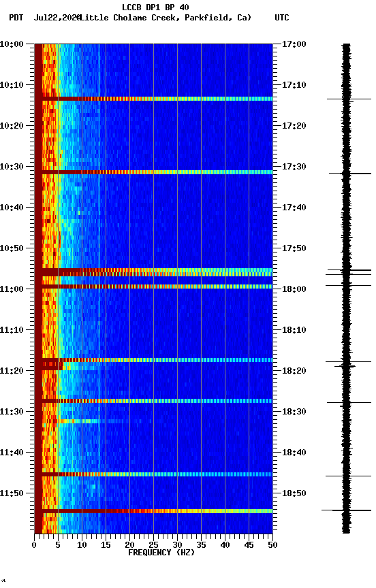Click the 11:30 PDT time label
The image size is (376, 588).
pyautogui.click(x=12, y=412)
